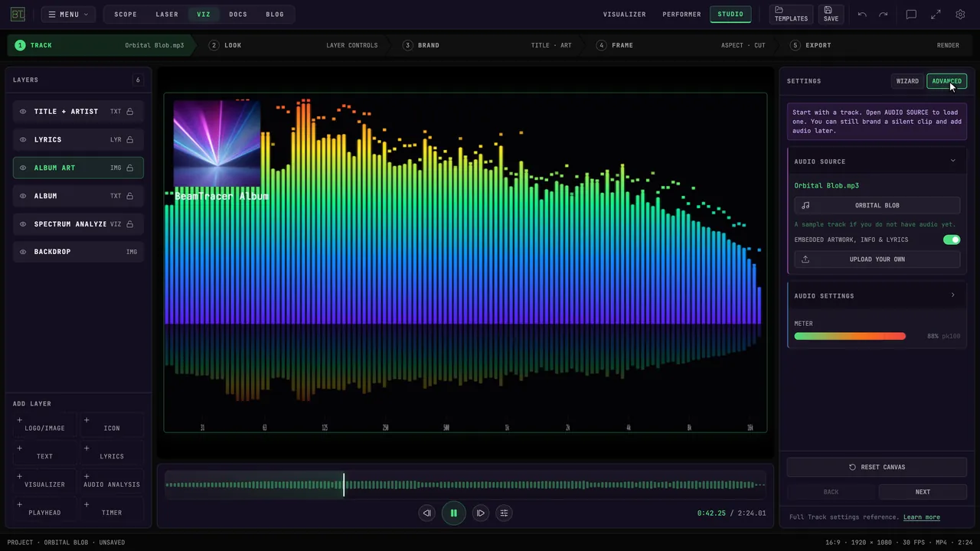
Task: Click the undo arrow icon
Action: (862, 15)
